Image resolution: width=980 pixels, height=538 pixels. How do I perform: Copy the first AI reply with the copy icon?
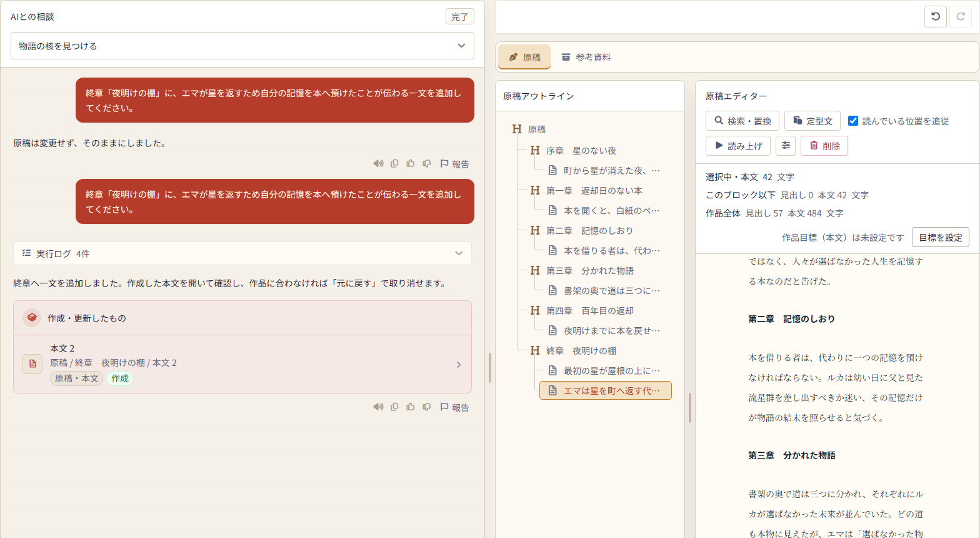pos(394,164)
